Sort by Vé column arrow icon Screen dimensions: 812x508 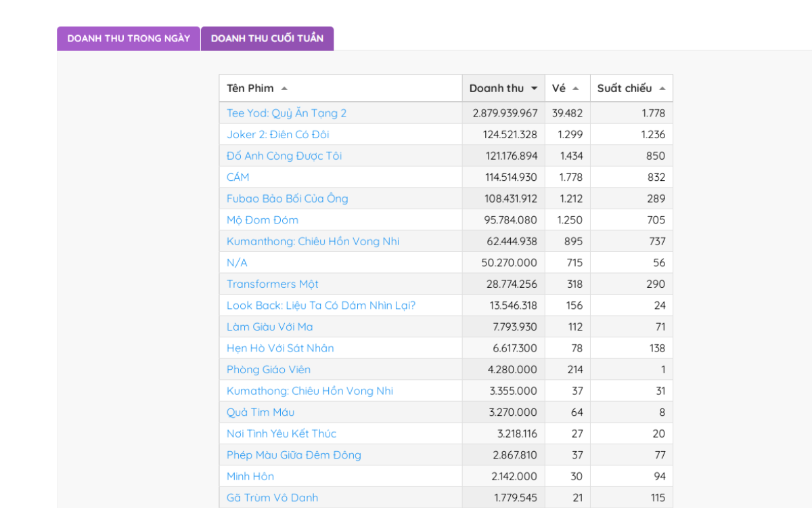point(576,89)
